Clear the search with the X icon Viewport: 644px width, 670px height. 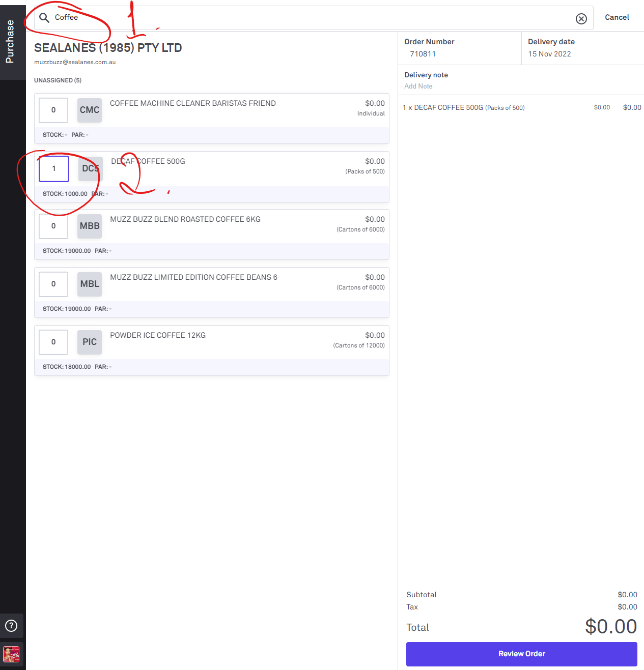581,19
